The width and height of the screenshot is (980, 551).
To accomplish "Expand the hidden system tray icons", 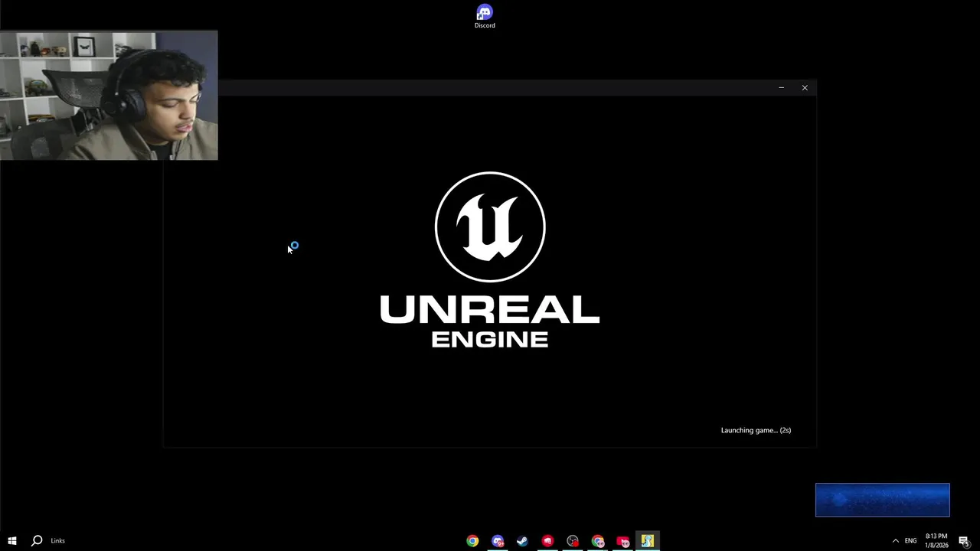I will [x=895, y=540].
